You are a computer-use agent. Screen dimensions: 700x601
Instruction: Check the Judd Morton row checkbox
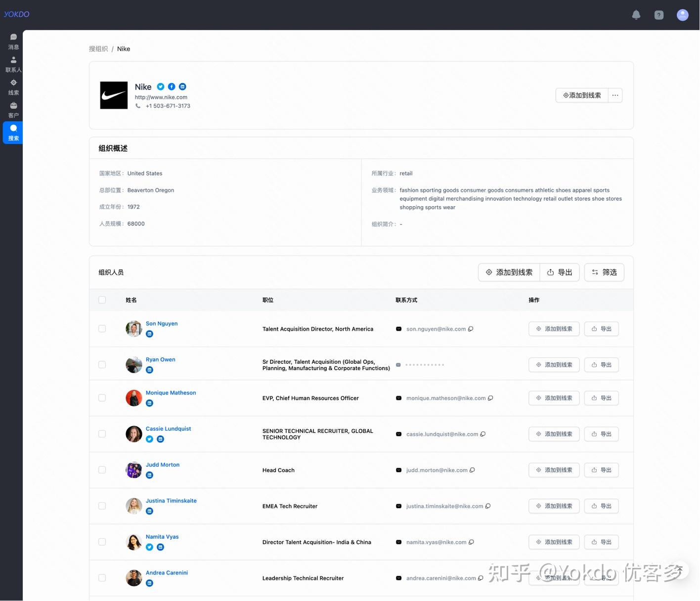(102, 470)
